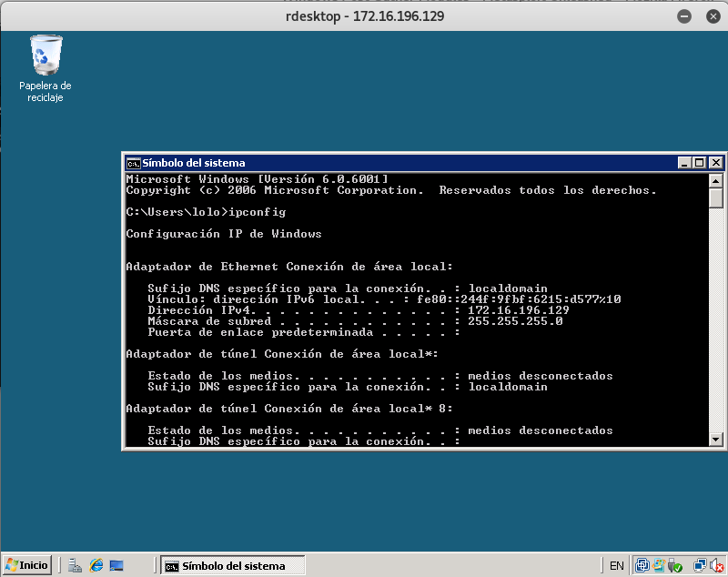Open the Papelera de reciclaje desktop icon
The height and width of the screenshot is (577, 728).
45,68
